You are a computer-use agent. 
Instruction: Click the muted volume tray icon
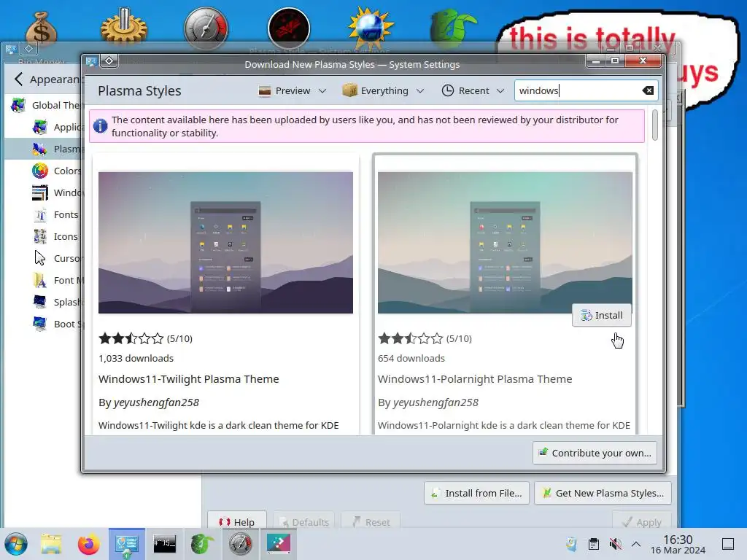tap(616, 544)
